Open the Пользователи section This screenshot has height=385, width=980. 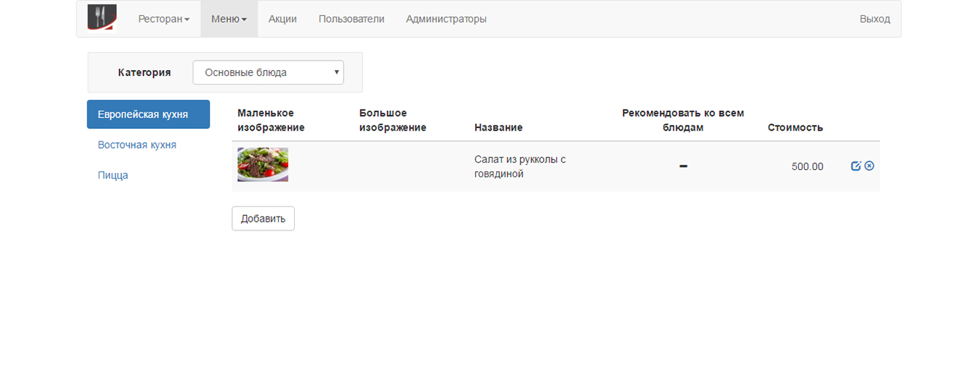pyautogui.click(x=352, y=19)
